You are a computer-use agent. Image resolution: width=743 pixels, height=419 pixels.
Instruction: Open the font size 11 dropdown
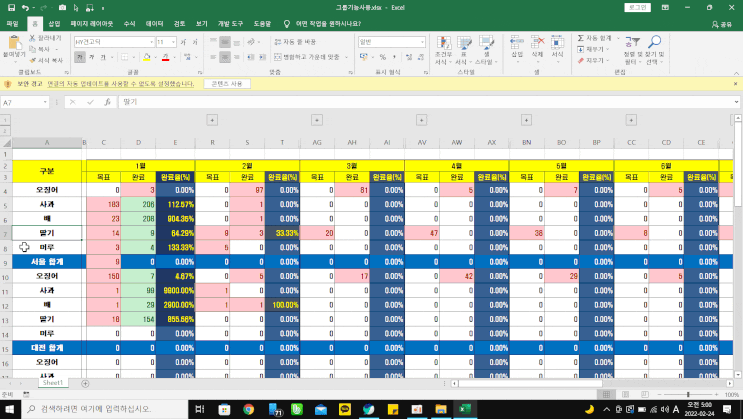coord(173,42)
